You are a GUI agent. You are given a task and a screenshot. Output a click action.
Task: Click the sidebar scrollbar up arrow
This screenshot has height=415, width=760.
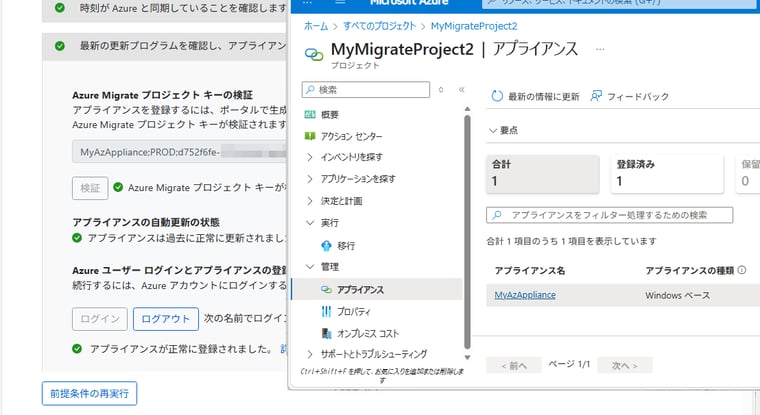[x=467, y=110]
